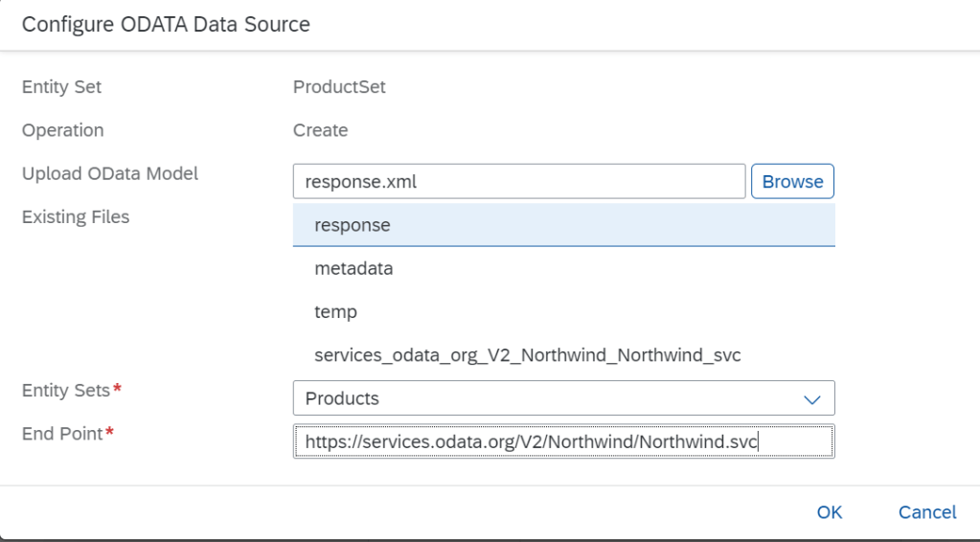Expand Entity Sets using the chevron arrow
Screen dimensions: 980x542
click(811, 398)
